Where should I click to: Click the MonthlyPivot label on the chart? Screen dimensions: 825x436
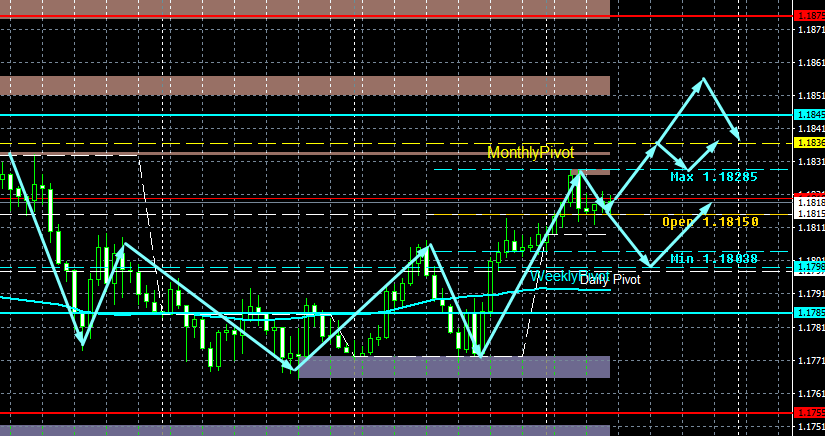pos(530,153)
